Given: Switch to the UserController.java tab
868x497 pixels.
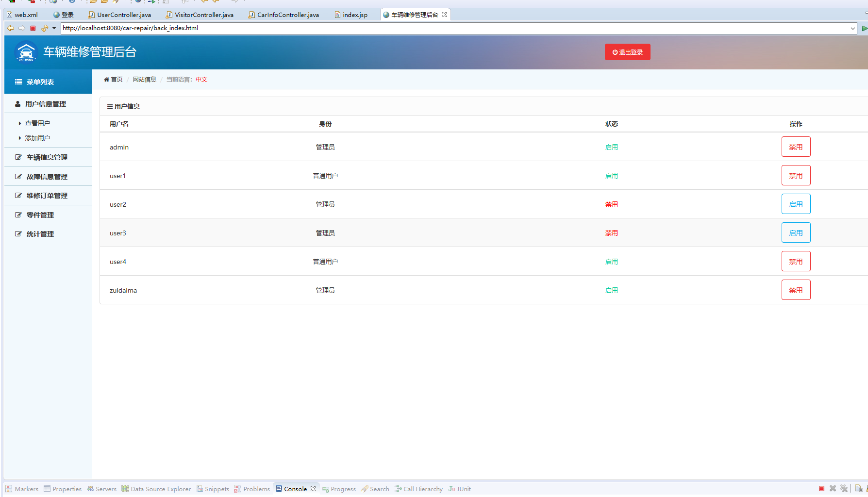Looking at the screenshot, I should pos(123,15).
